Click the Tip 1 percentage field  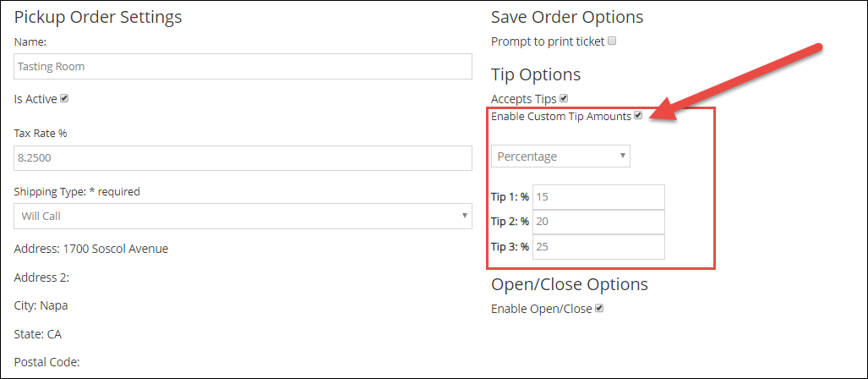coord(598,196)
